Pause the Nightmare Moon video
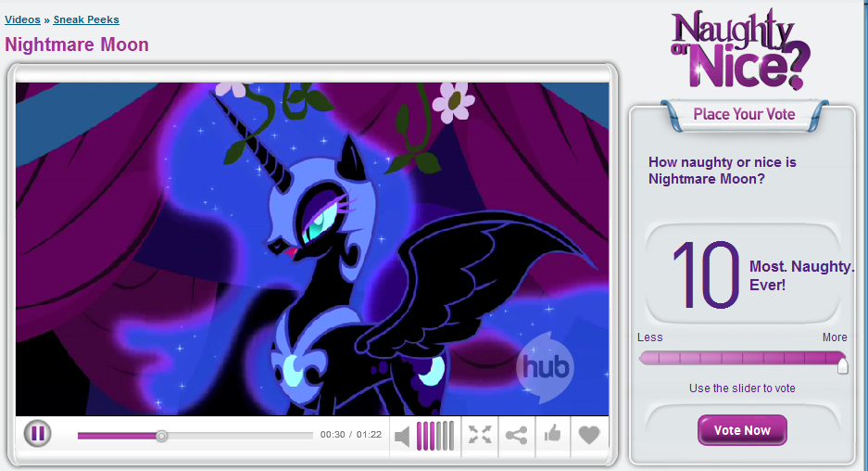This screenshot has width=868, height=471. tap(37, 433)
